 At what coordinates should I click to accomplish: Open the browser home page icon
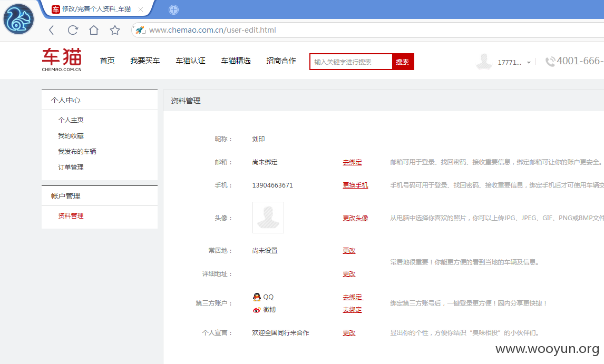click(x=94, y=30)
